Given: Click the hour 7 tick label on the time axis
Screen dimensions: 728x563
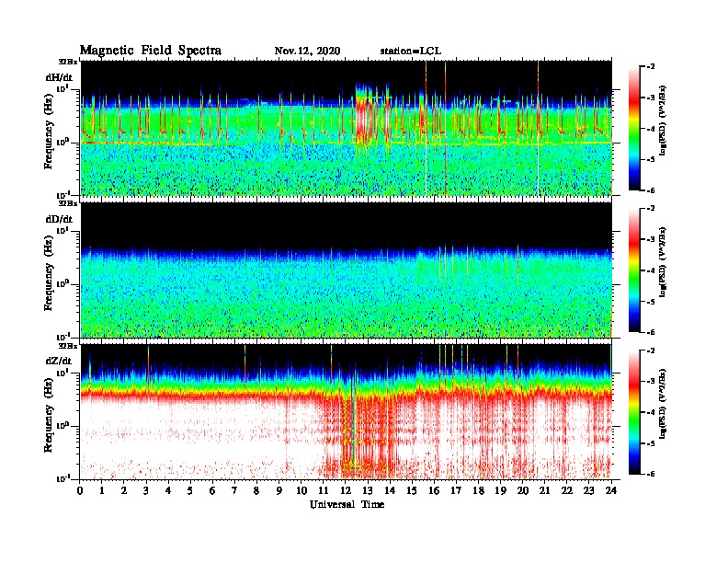Looking at the screenshot, I should coord(235,491).
